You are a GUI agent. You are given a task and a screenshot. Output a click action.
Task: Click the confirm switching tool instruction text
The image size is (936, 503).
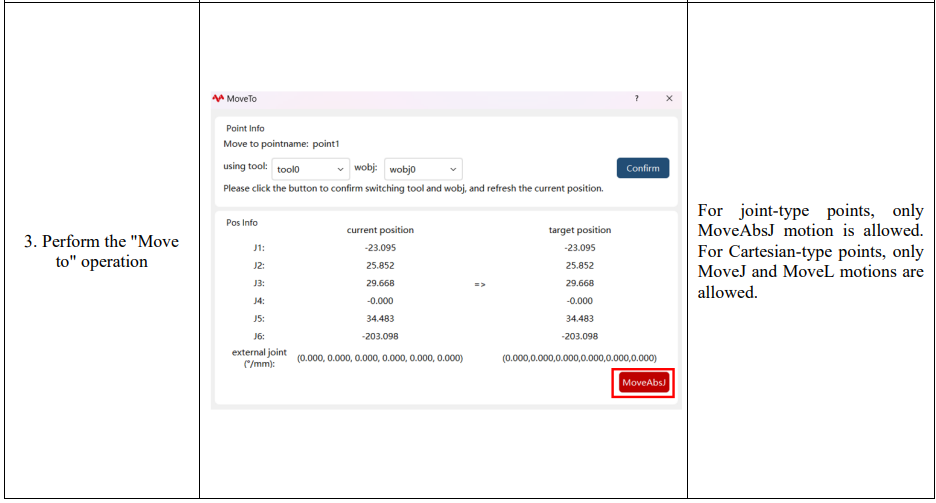click(x=413, y=189)
